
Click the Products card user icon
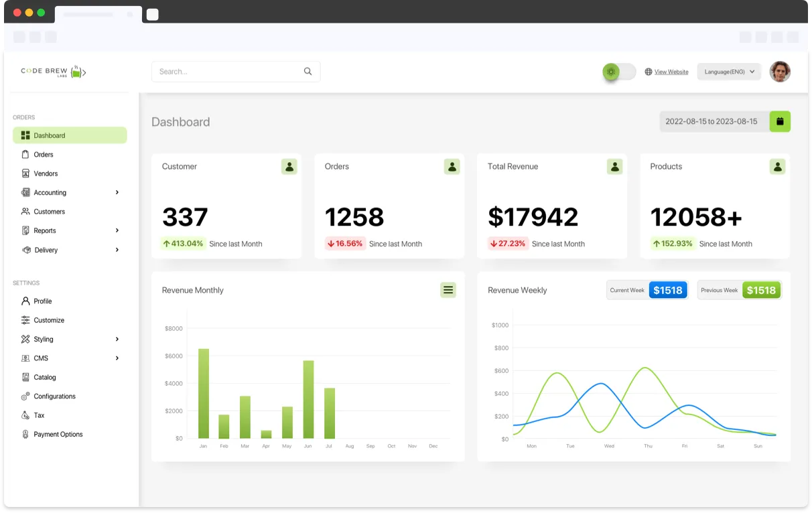click(x=777, y=167)
